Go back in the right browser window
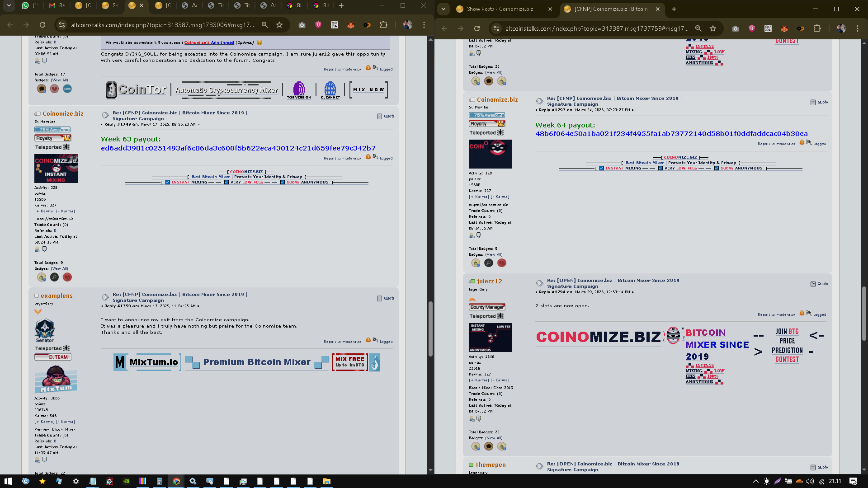 tap(444, 28)
